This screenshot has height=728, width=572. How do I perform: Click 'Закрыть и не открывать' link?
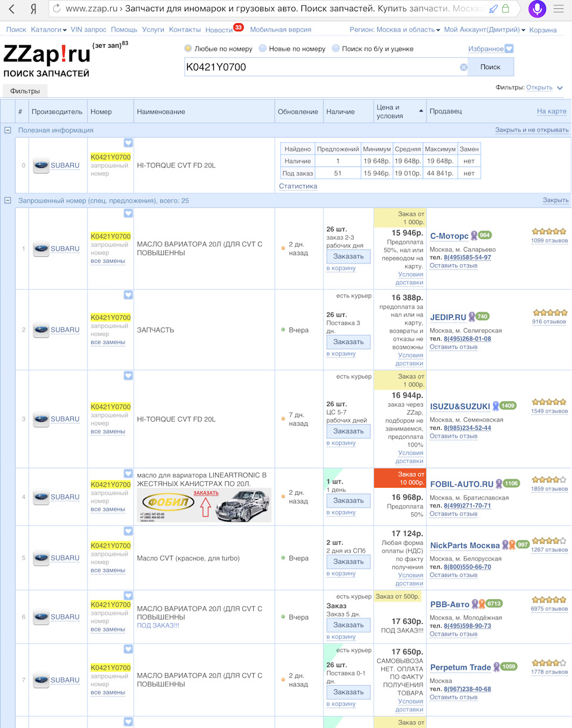532,130
